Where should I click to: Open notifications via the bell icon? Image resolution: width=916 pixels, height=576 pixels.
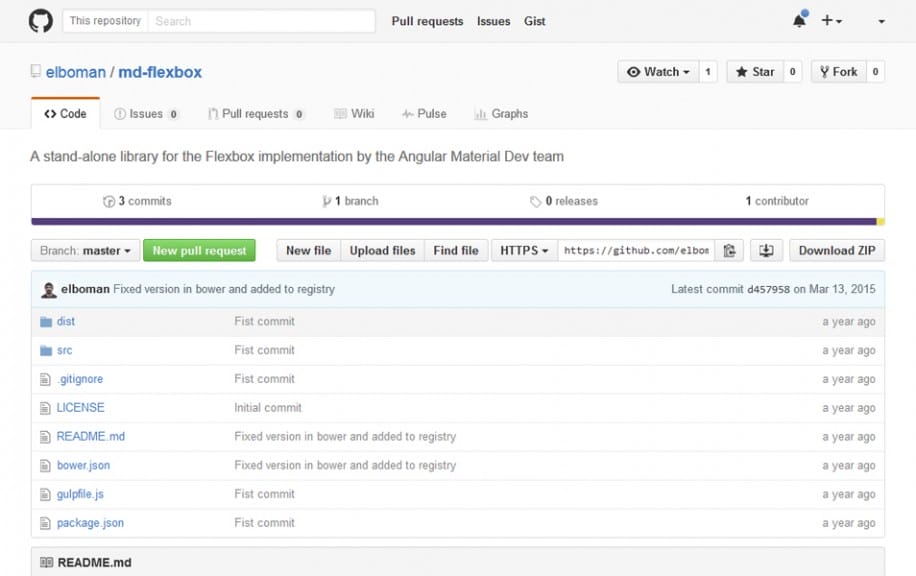tap(797, 20)
